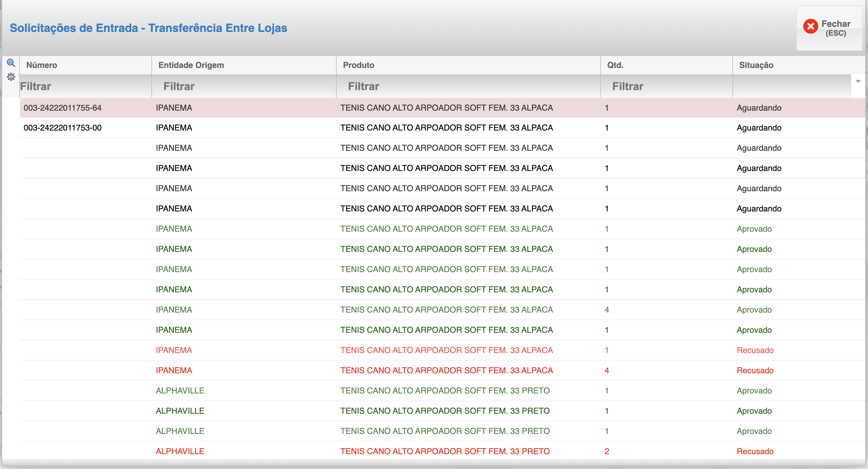Select request 003-24222011755-64 row
Viewport: 868px width, 469px height.
tap(62, 108)
